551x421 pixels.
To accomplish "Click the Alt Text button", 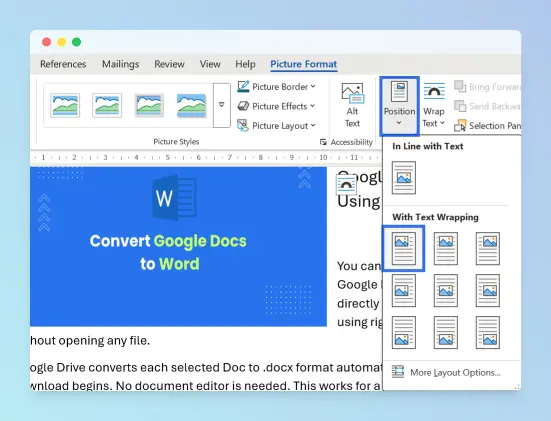I will point(352,106).
